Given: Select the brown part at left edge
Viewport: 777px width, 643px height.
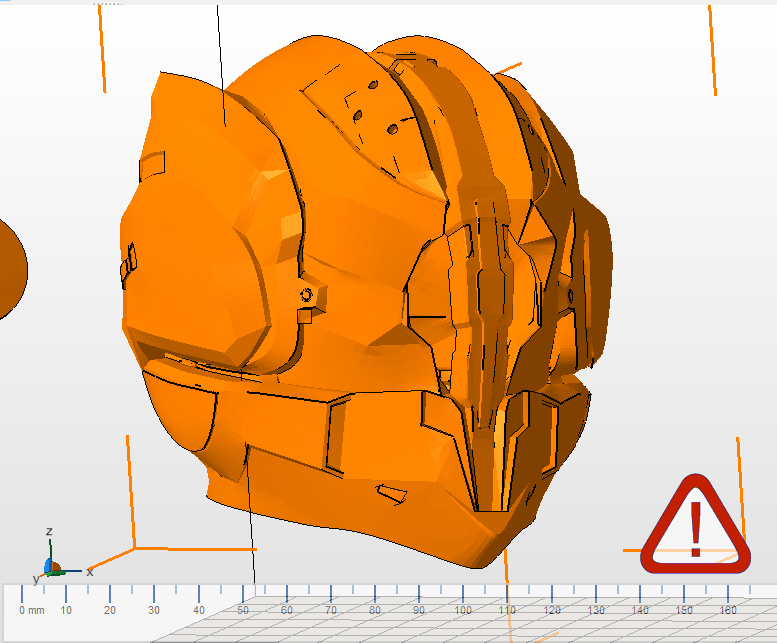Looking at the screenshot, I should 12,269.
